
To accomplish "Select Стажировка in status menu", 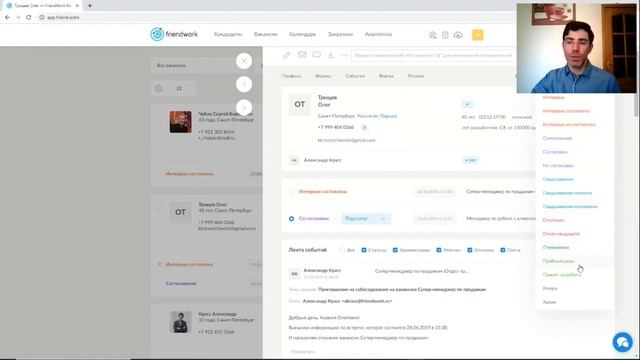I will tap(556, 247).
